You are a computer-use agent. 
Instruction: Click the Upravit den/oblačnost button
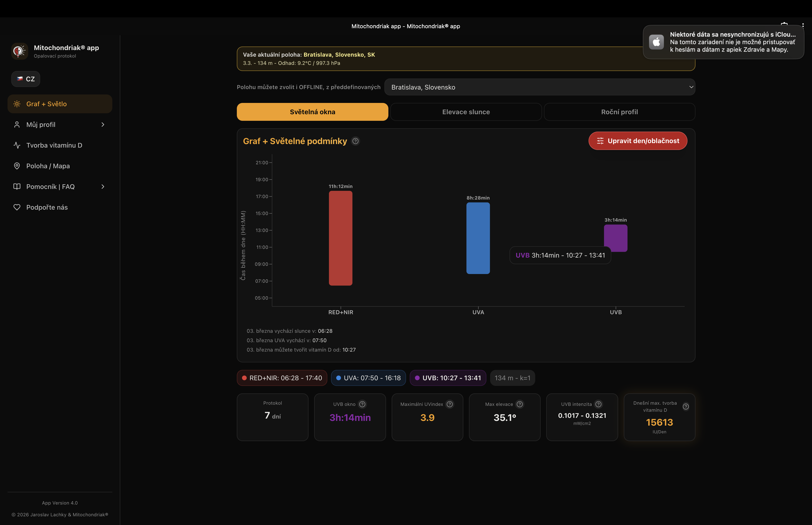pyautogui.click(x=637, y=141)
